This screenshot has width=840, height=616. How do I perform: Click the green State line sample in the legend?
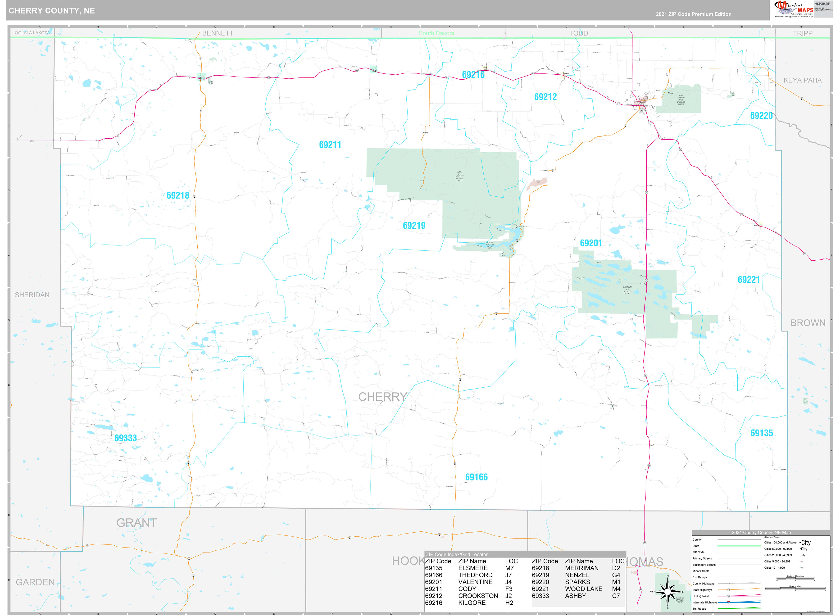click(739, 546)
